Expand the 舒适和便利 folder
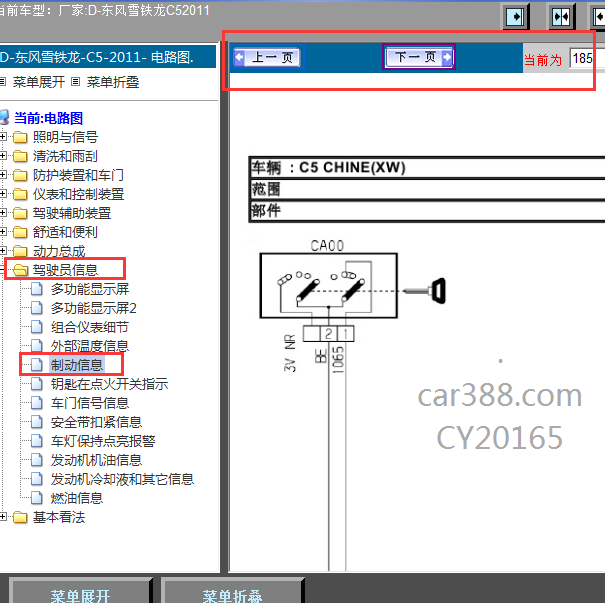The width and height of the screenshot is (605, 603). point(3,231)
